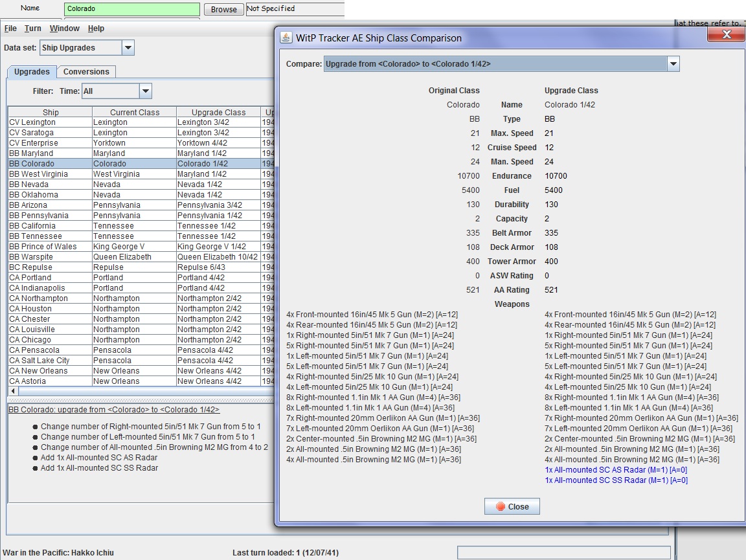
Task: Switch to the Conversions tab
Action: (x=86, y=72)
